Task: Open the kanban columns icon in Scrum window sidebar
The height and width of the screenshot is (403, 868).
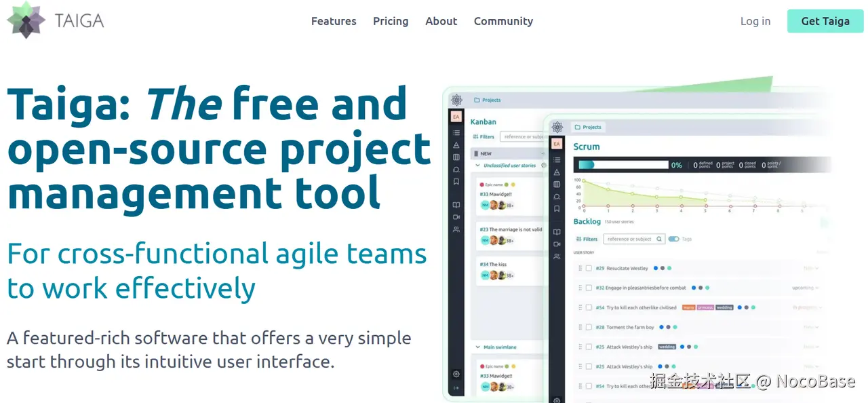Action: (x=557, y=184)
